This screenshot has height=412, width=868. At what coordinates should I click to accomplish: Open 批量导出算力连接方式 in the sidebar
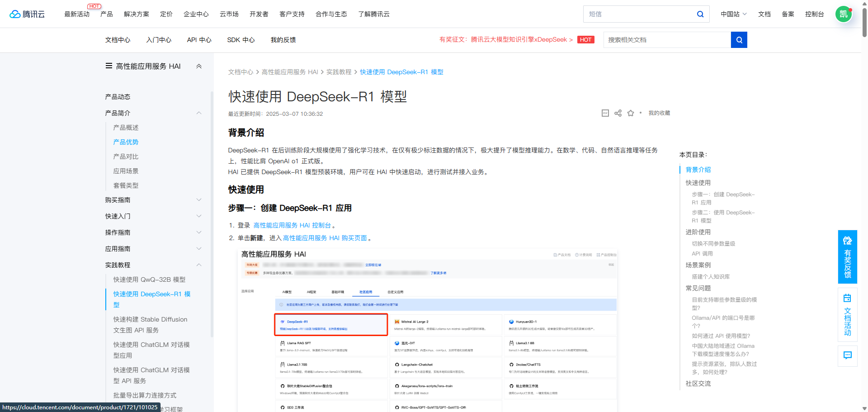(145, 395)
